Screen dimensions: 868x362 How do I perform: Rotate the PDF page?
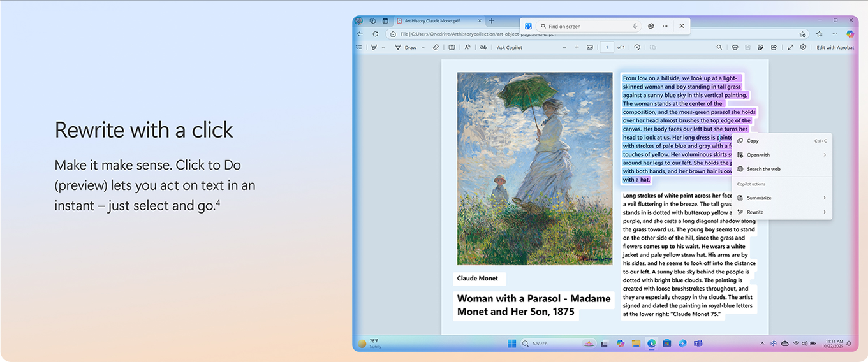[637, 47]
